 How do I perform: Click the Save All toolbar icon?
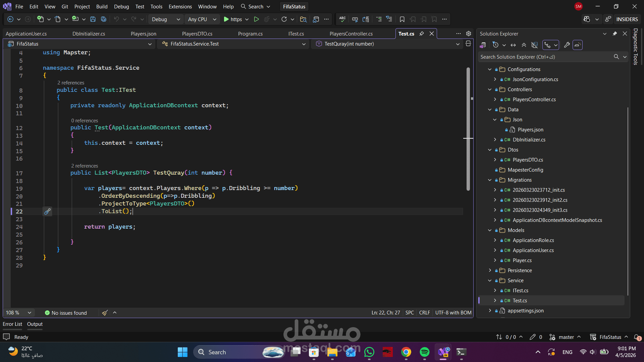[104, 19]
